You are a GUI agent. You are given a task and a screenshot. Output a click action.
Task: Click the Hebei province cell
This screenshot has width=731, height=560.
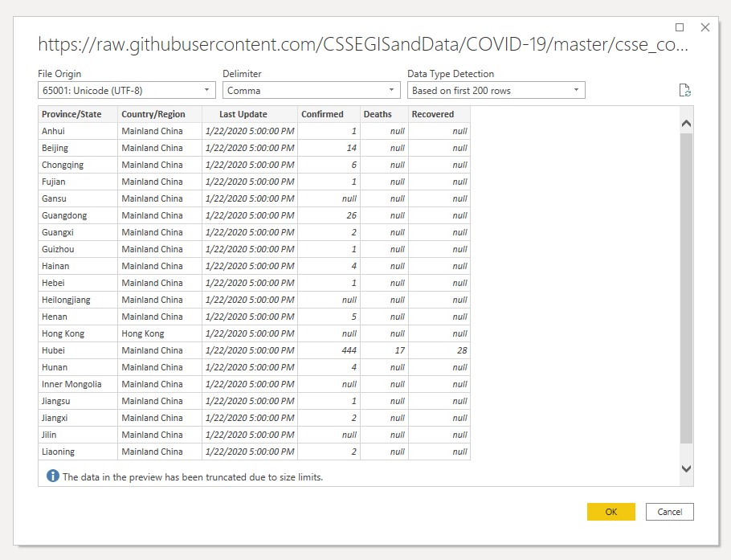78,283
